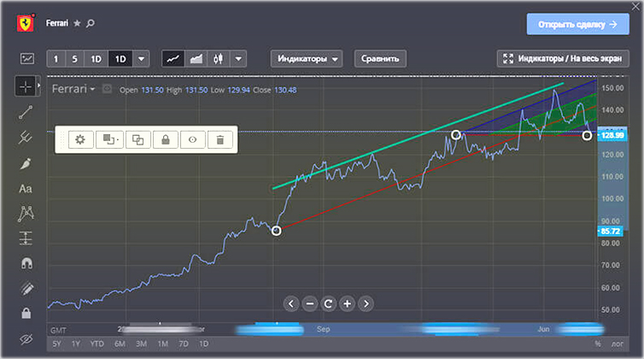Expand the Индикаторы dropdown
The image size is (644, 359).
pos(307,59)
